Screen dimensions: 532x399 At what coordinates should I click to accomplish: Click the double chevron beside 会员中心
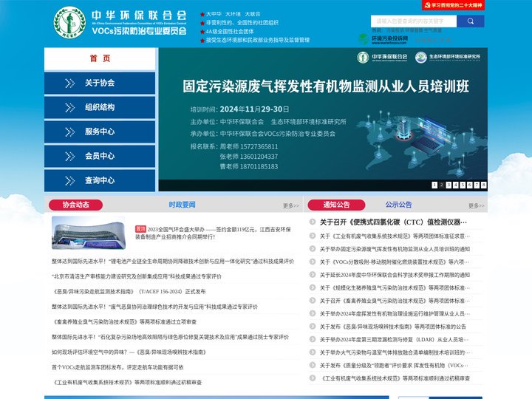(x=70, y=157)
